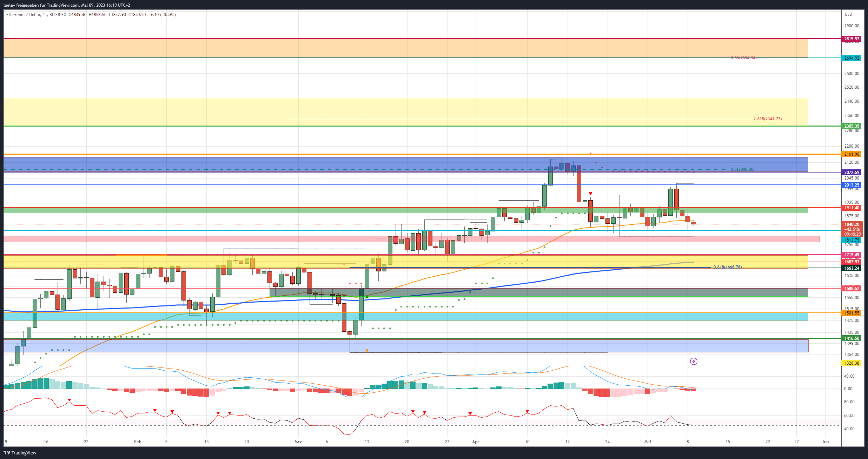Click the 60.00 RSI scale value
The width and height of the screenshot is (868, 459).
click(849, 416)
